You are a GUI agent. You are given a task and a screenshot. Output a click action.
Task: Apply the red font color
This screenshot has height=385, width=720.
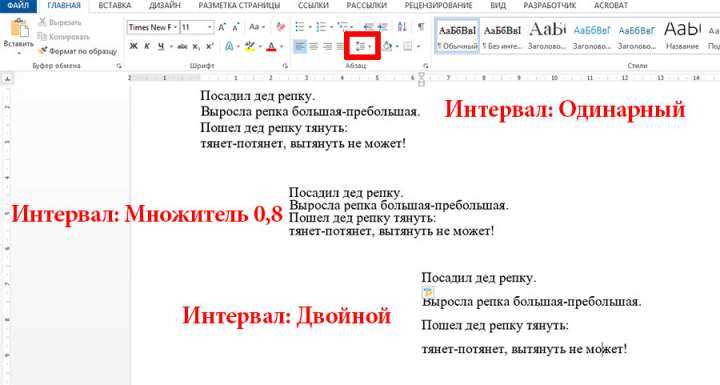coord(271,46)
